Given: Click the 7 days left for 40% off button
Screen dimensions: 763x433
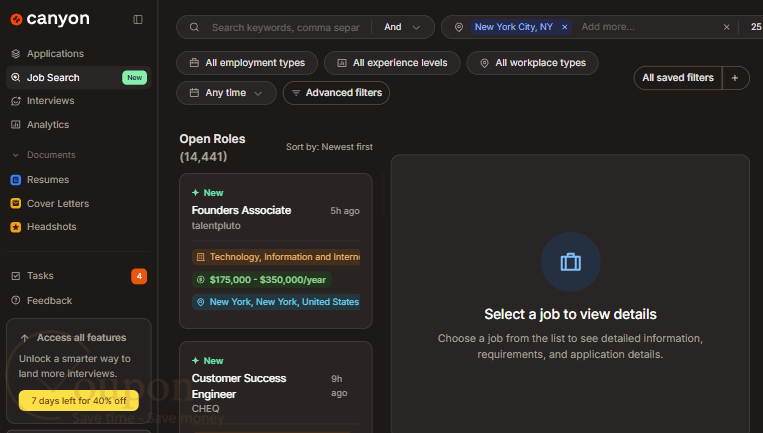Looking at the screenshot, I should click(79, 401).
